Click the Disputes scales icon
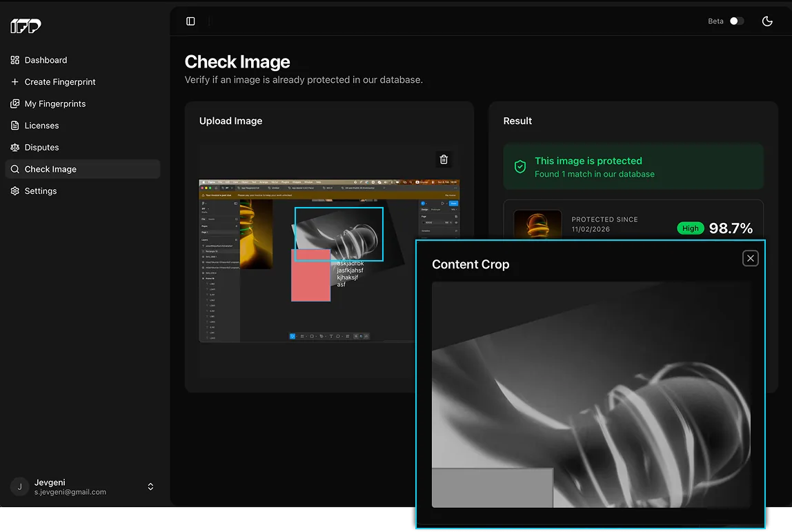The width and height of the screenshot is (792, 532). 14,147
